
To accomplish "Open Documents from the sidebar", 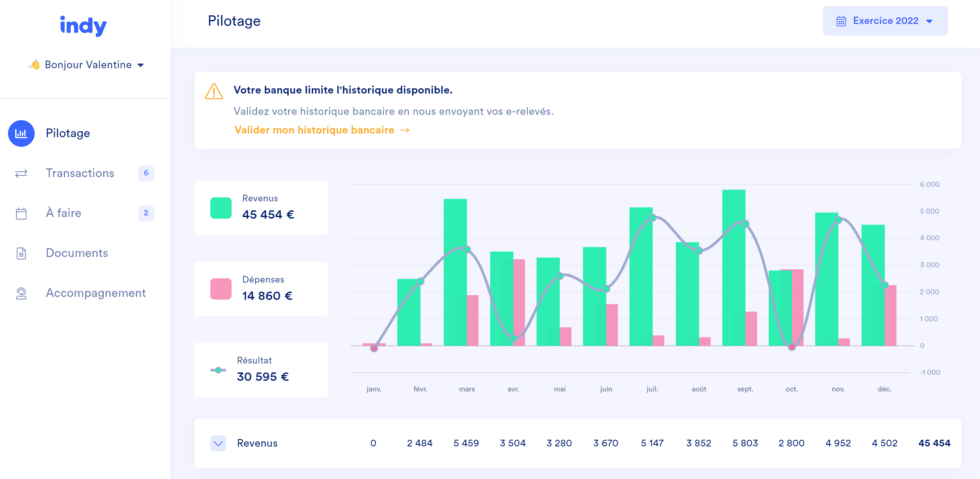I will [x=77, y=253].
